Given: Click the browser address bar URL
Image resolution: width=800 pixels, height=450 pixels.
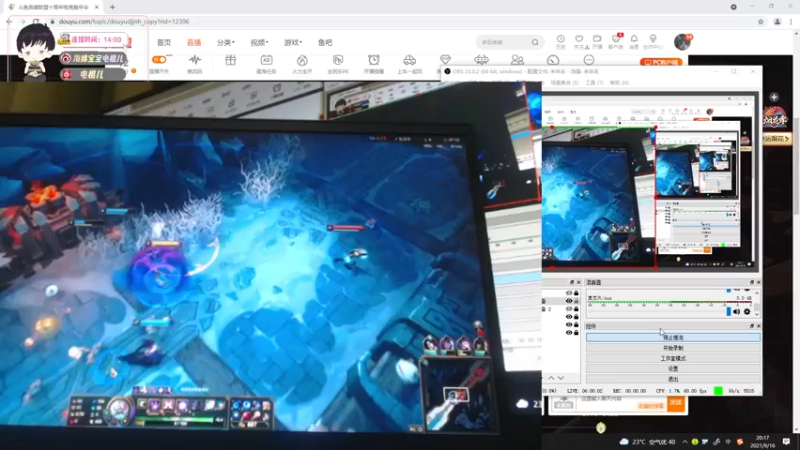Looking at the screenshot, I should click(124, 21).
